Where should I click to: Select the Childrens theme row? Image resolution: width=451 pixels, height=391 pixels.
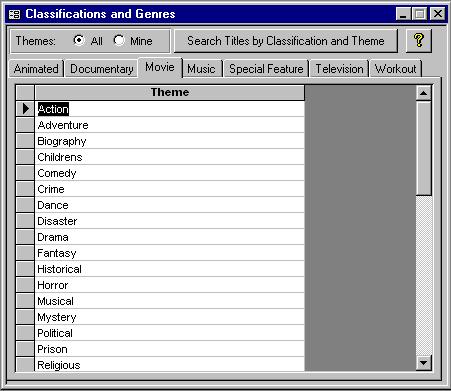tap(170, 157)
